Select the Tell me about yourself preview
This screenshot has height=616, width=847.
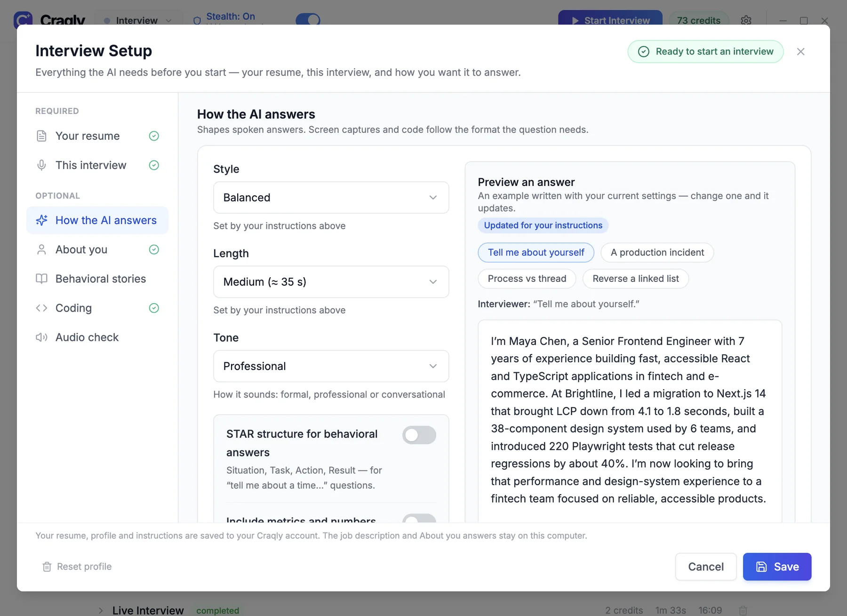pos(536,253)
